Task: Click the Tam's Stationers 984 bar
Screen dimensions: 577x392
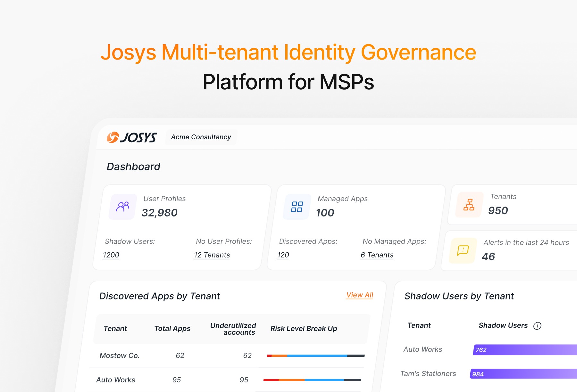Action: coord(523,374)
